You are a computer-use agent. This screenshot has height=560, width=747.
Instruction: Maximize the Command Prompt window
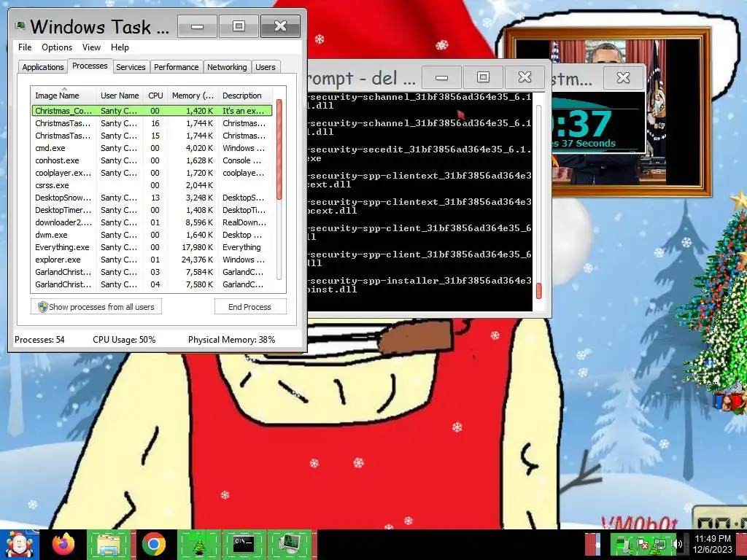click(x=483, y=77)
